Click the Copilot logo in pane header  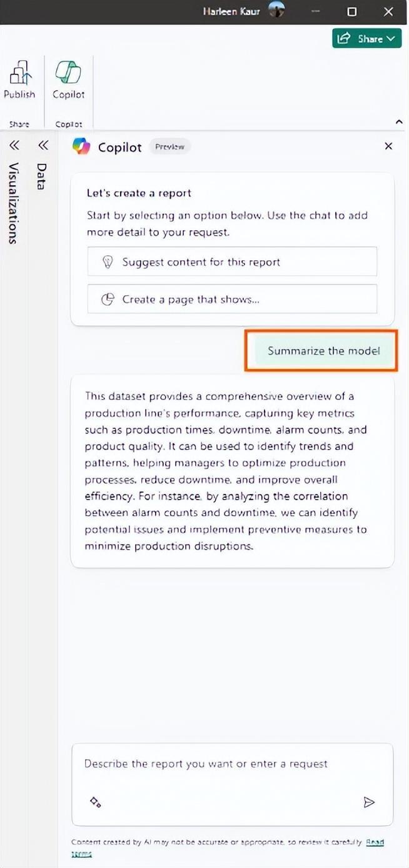[x=81, y=146]
